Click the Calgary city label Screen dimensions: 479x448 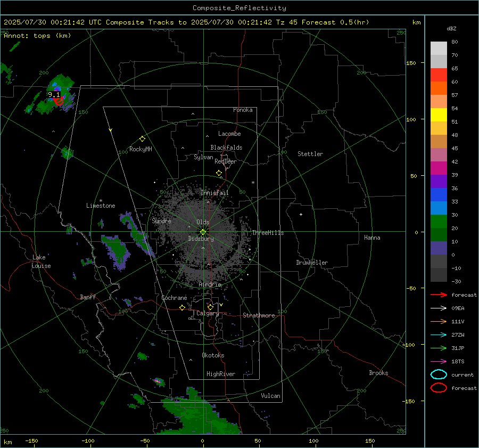[208, 313]
